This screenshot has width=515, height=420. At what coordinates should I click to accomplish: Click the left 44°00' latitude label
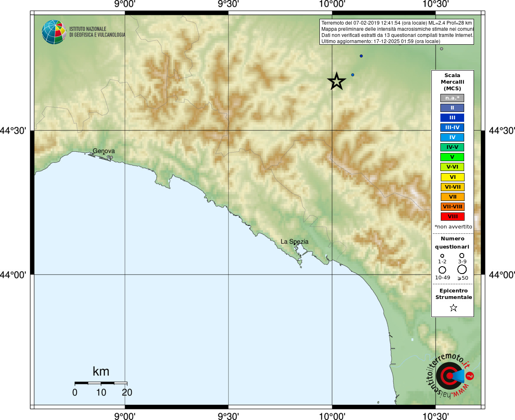coord(13,275)
